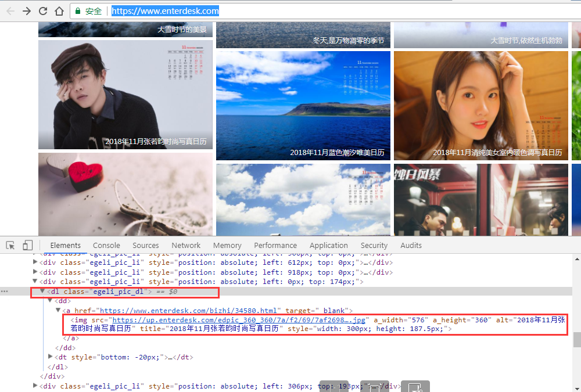Open the up.enterdesk.com image src link
The height and width of the screenshot is (392, 581).
[239, 320]
